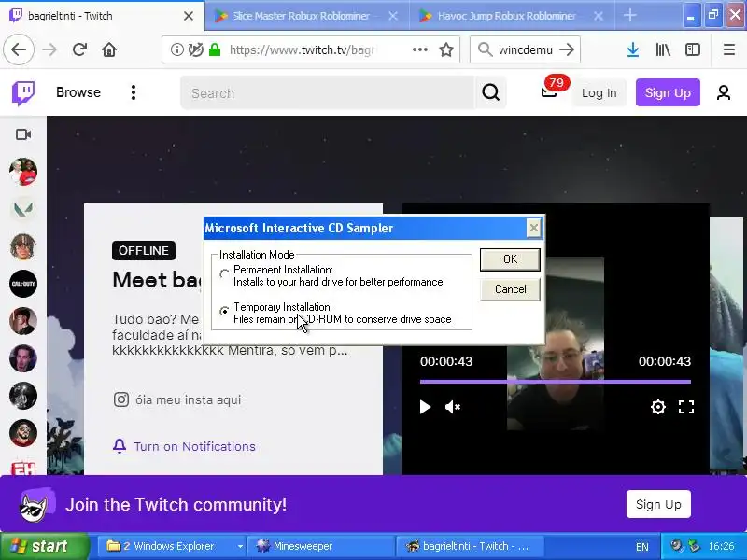Click OK in CD Sampler dialog
747x560 pixels.
(510, 259)
